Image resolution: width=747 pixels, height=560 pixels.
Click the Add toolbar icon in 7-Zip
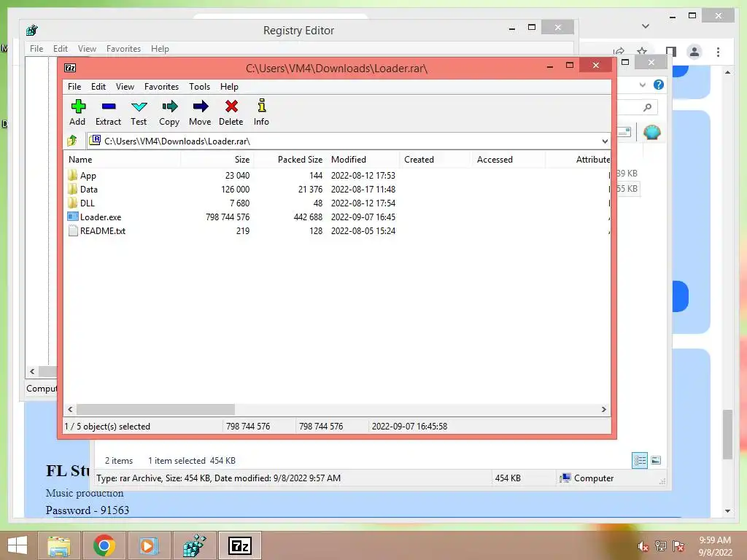pos(78,106)
